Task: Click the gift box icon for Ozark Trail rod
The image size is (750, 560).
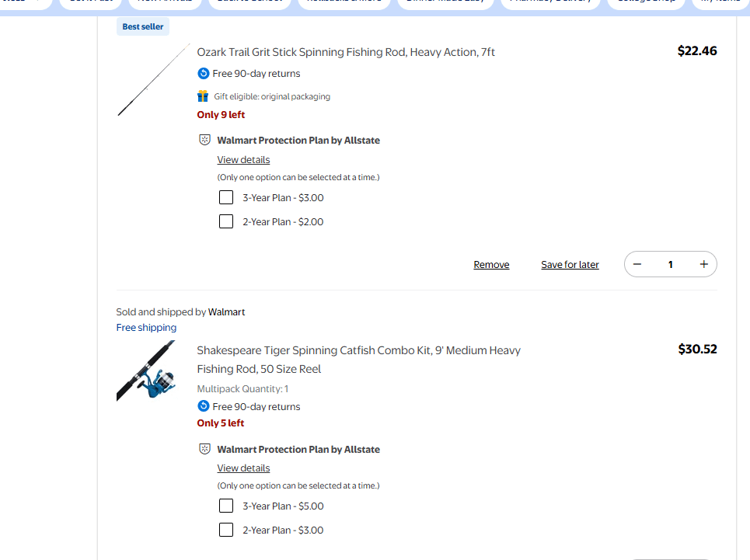Action: (x=203, y=96)
